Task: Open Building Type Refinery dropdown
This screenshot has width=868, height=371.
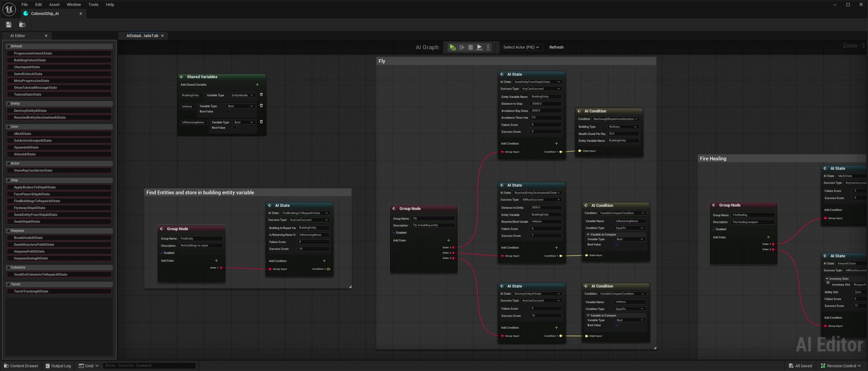Action: pos(623,127)
